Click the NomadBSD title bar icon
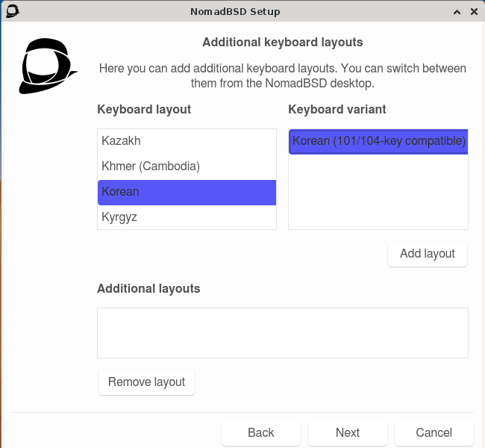This screenshot has height=448, width=485. pos(13,11)
